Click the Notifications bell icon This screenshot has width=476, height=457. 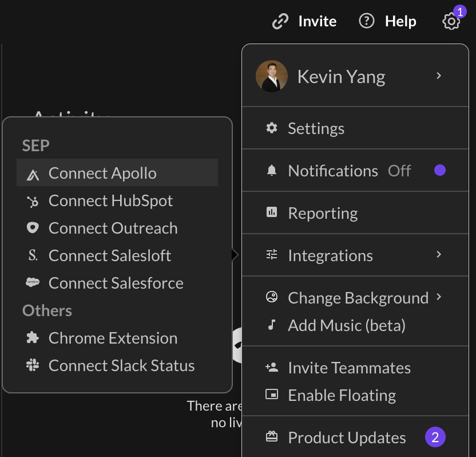tap(271, 170)
